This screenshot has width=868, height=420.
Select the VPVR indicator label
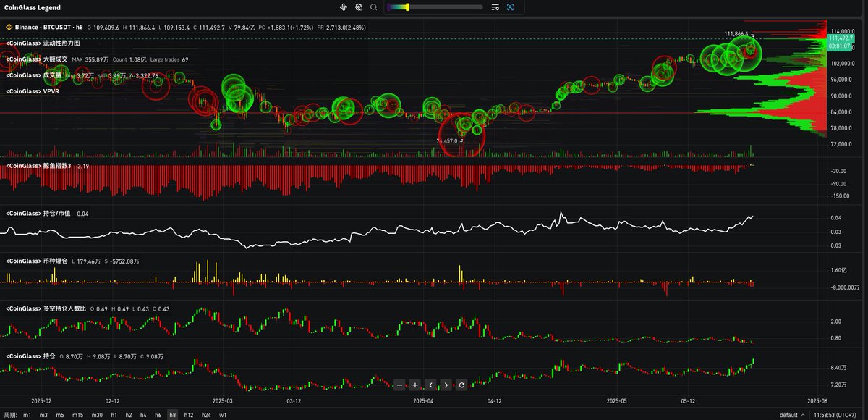pyautogui.click(x=33, y=91)
